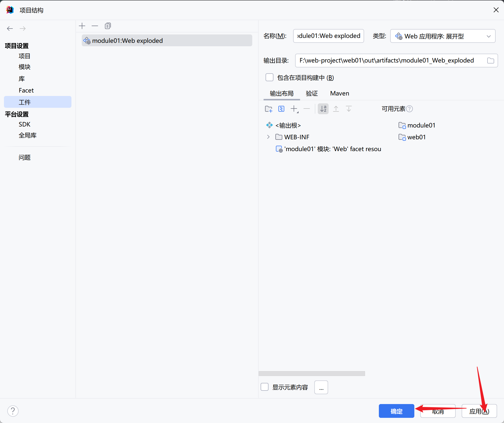Click the remove artifact minus icon

(x=95, y=26)
